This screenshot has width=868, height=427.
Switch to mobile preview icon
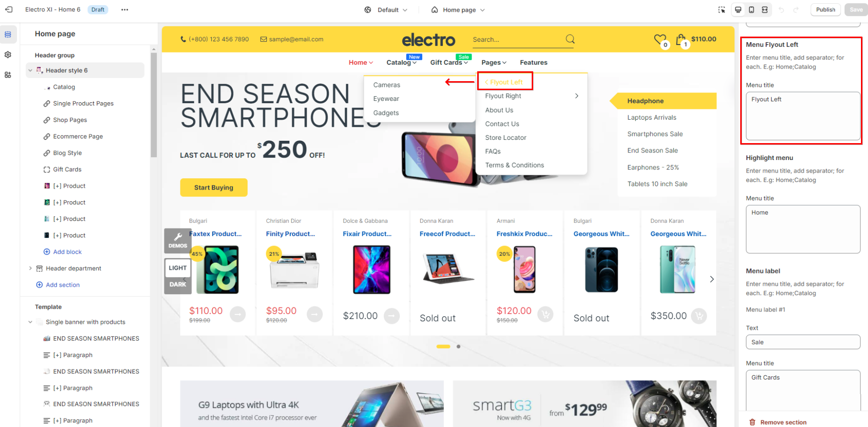tap(752, 9)
